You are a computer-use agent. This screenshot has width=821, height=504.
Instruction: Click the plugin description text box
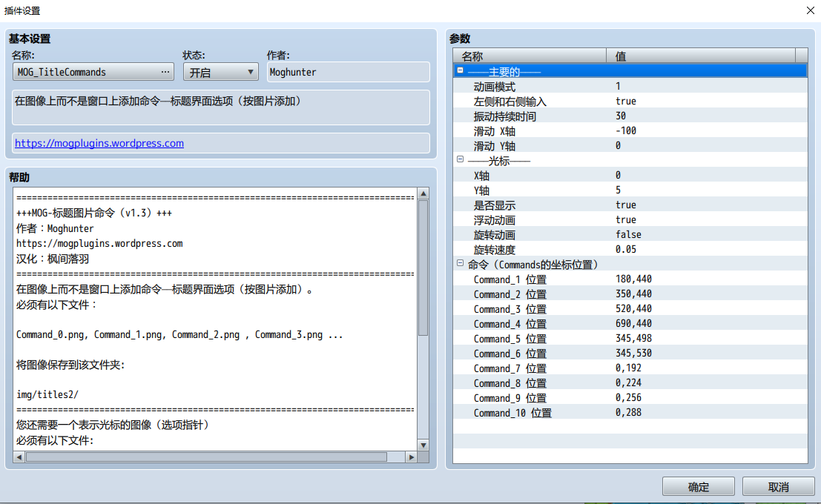coord(221,107)
